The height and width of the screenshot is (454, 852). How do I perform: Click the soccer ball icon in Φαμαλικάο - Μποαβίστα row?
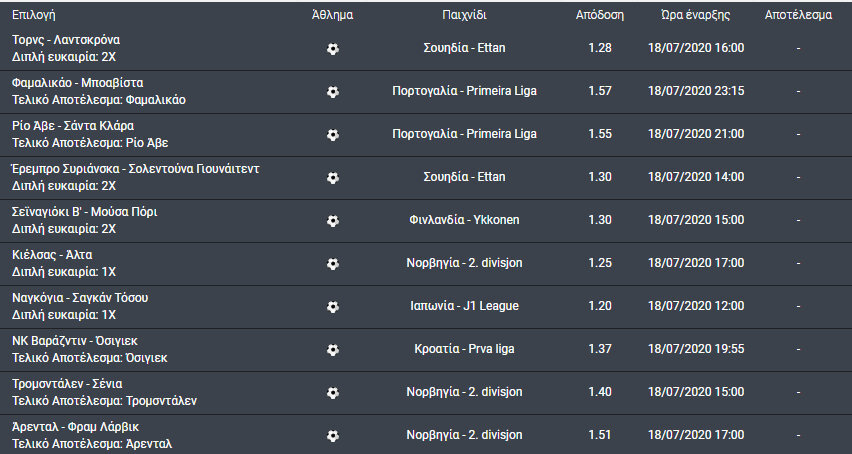tap(333, 92)
